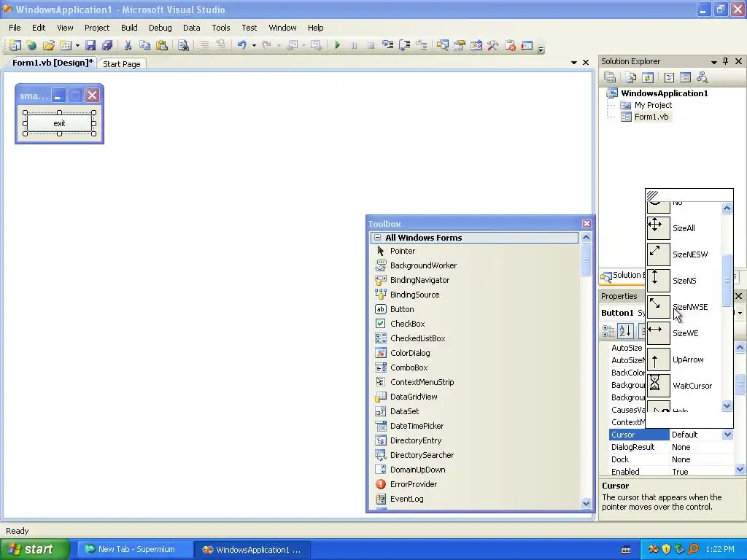Select the SizeNESW cursor option
The height and width of the screenshot is (560, 747).
coord(684,254)
